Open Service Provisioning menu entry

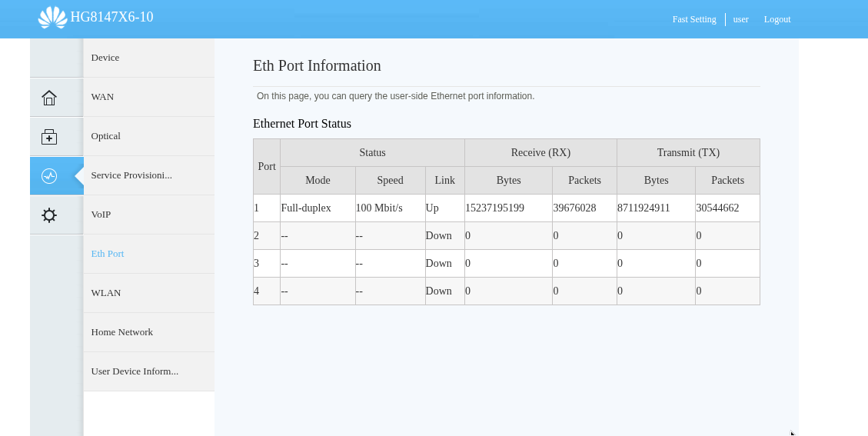[131, 175]
